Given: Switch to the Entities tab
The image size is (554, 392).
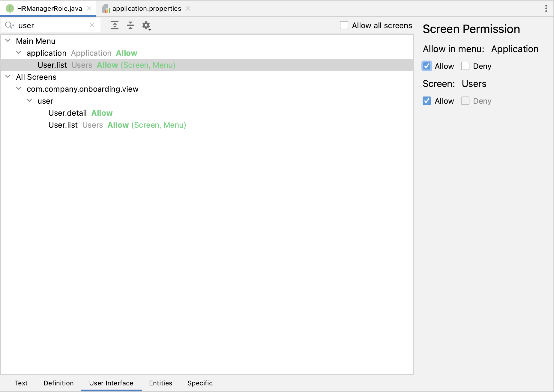Looking at the screenshot, I should [x=160, y=383].
